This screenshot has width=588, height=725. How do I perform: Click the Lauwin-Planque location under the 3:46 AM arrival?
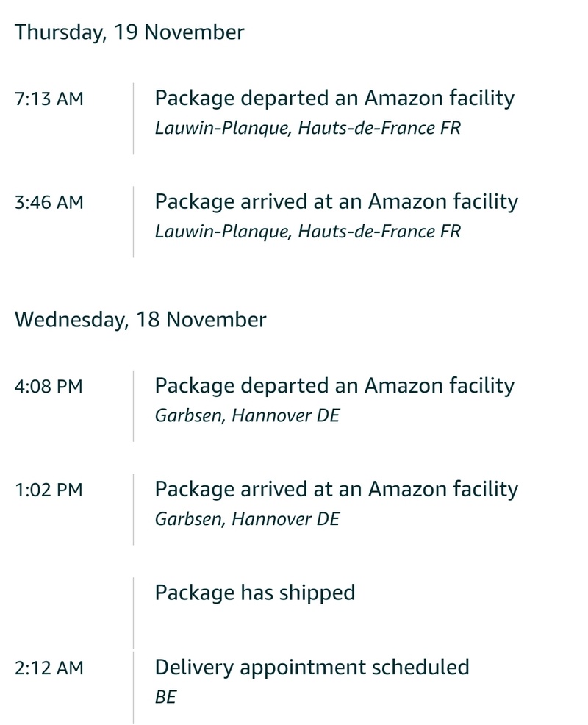point(307,232)
